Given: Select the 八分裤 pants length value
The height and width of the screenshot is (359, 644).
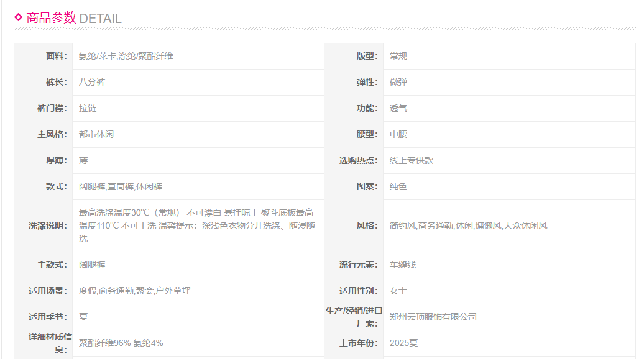Looking at the screenshot, I should [x=92, y=82].
